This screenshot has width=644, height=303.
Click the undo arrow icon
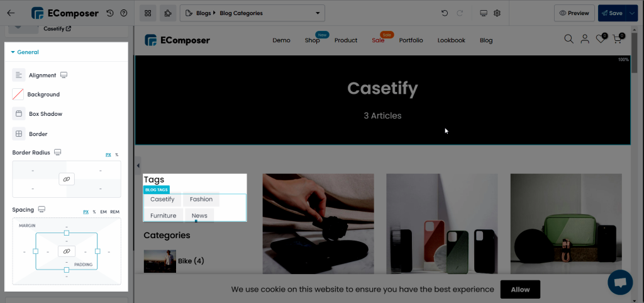click(445, 13)
